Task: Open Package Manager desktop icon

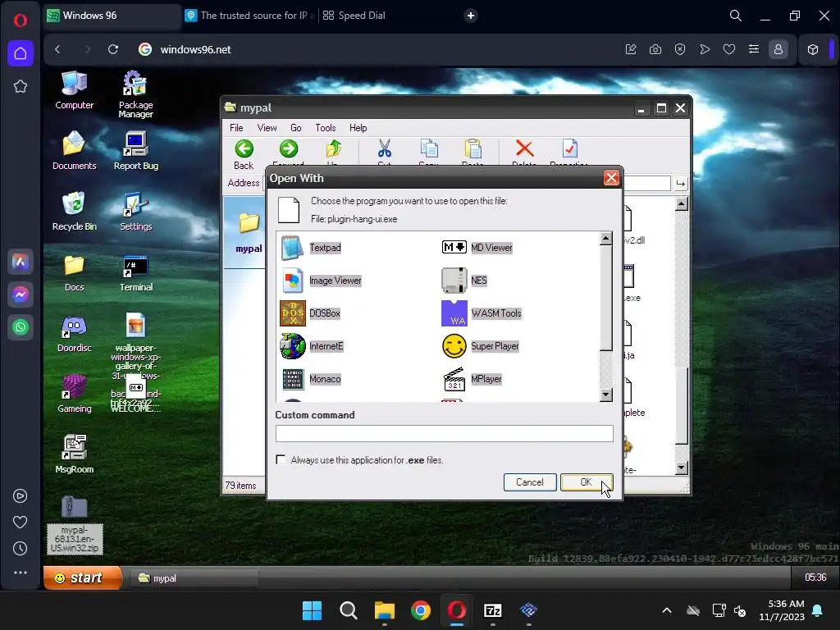Action: (x=135, y=94)
